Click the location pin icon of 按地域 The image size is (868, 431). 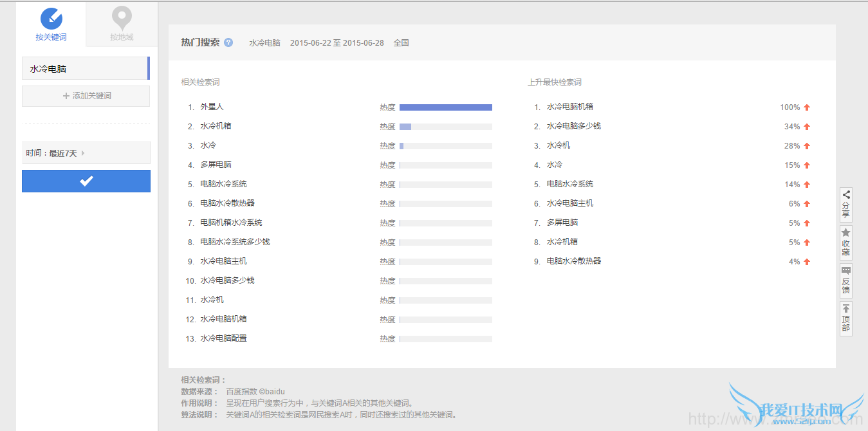(x=122, y=18)
